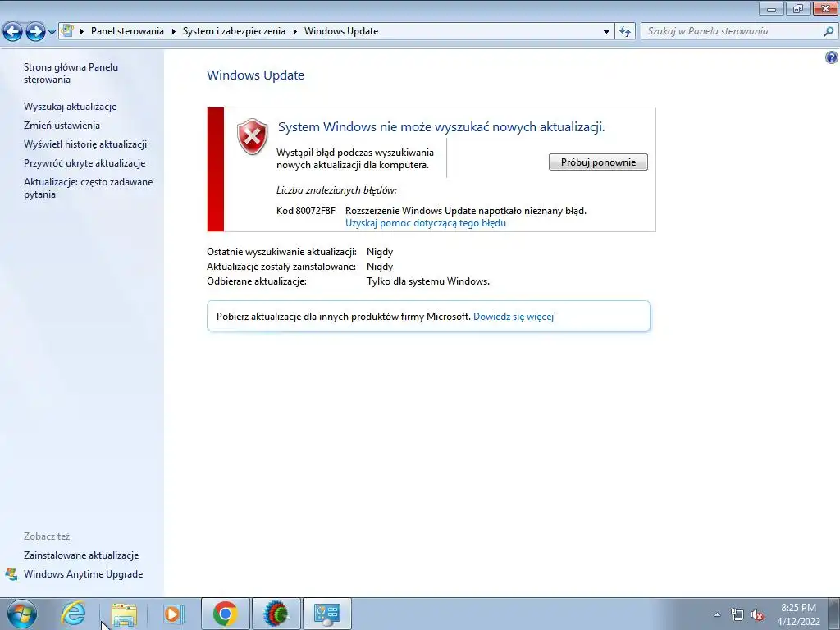Open Windows Explorer from taskbar
840x630 pixels.
pyautogui.click(x=124, y=614)
